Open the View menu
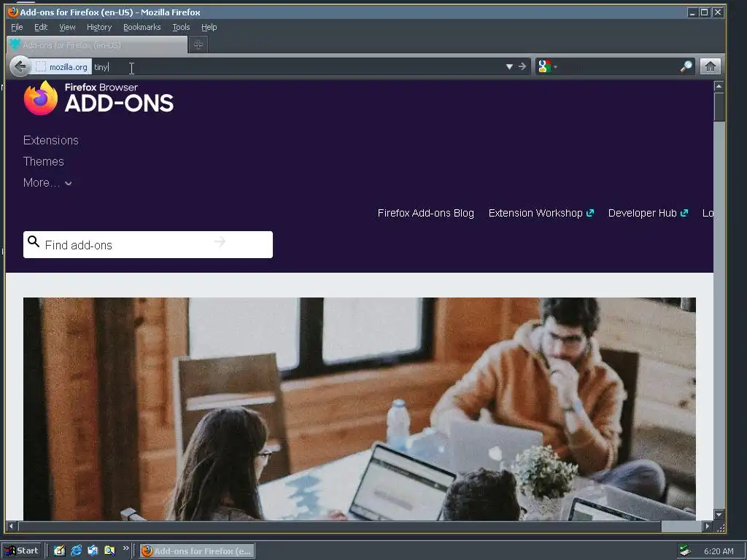The height and width of the screenshot is (560, 747). (67, 27)
